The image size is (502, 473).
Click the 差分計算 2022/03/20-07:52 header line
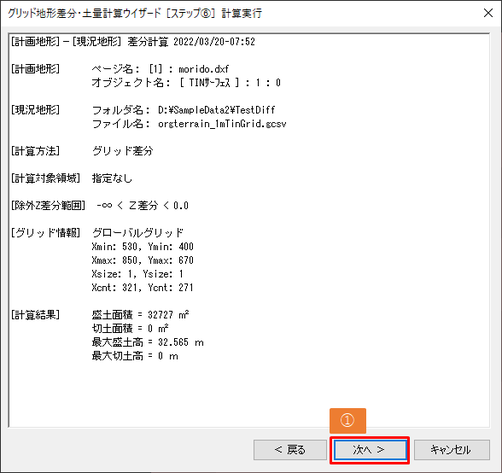(x=133, y=42)
